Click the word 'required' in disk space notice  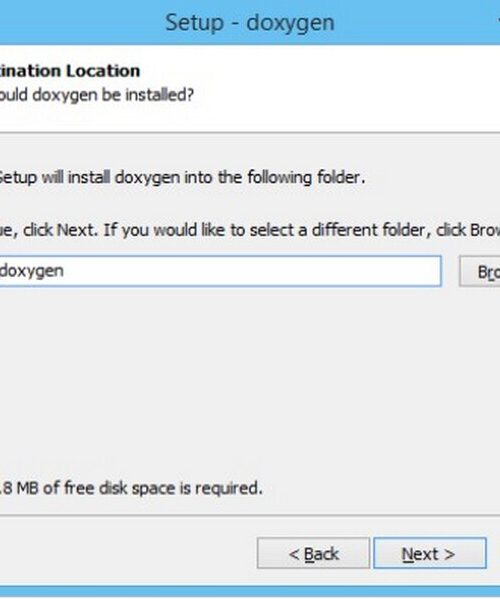coord(228,488)
